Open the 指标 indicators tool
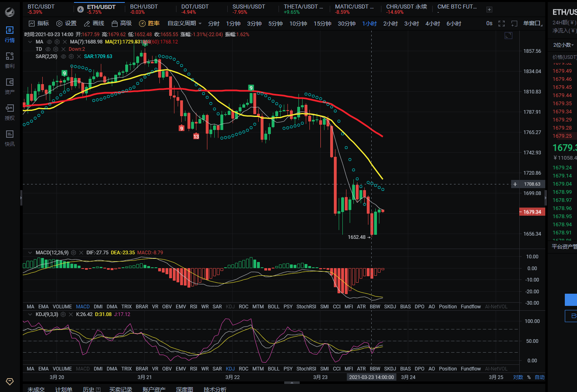 coord(39,24)
